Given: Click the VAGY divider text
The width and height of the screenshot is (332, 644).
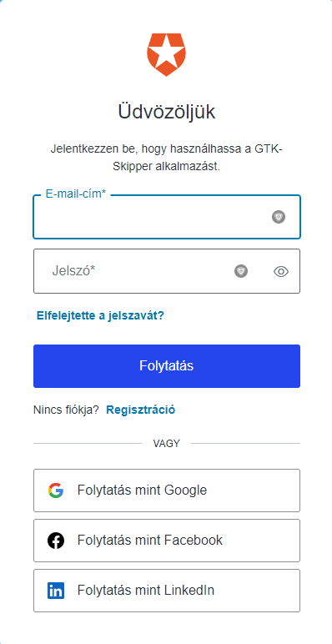Looking at the screenshot, I should click(166, 443).
